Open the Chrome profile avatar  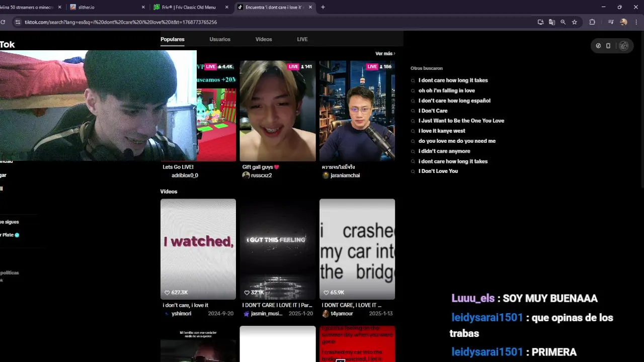[624, 22]
